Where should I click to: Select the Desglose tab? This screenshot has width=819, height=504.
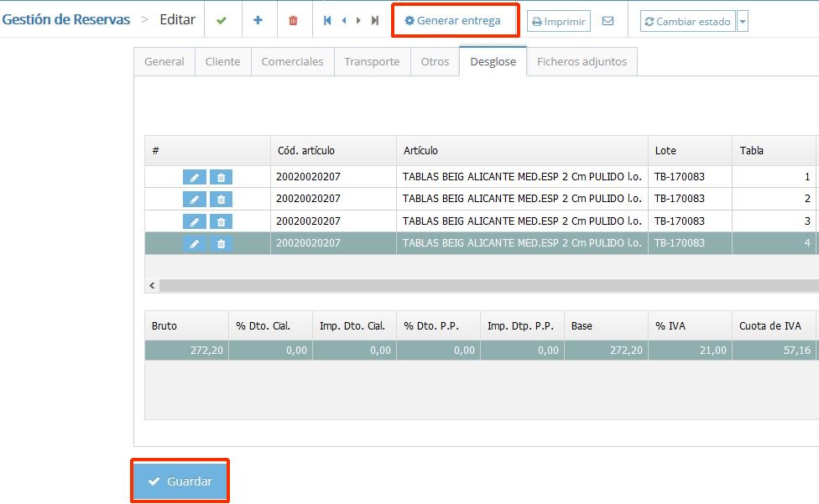pyautogui.click(x=493, y=61)
